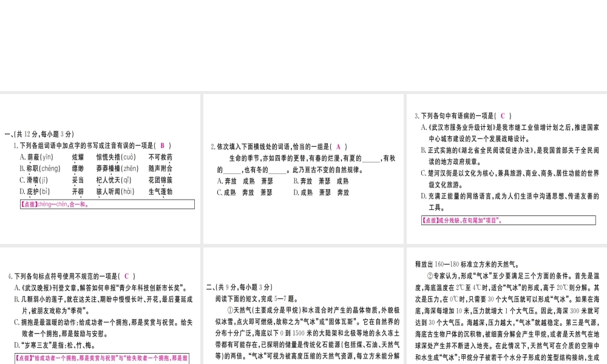Select option 'D. 成熟 萧瑟 奔放'
Screen dimensions: 607x364
[321, 192]
